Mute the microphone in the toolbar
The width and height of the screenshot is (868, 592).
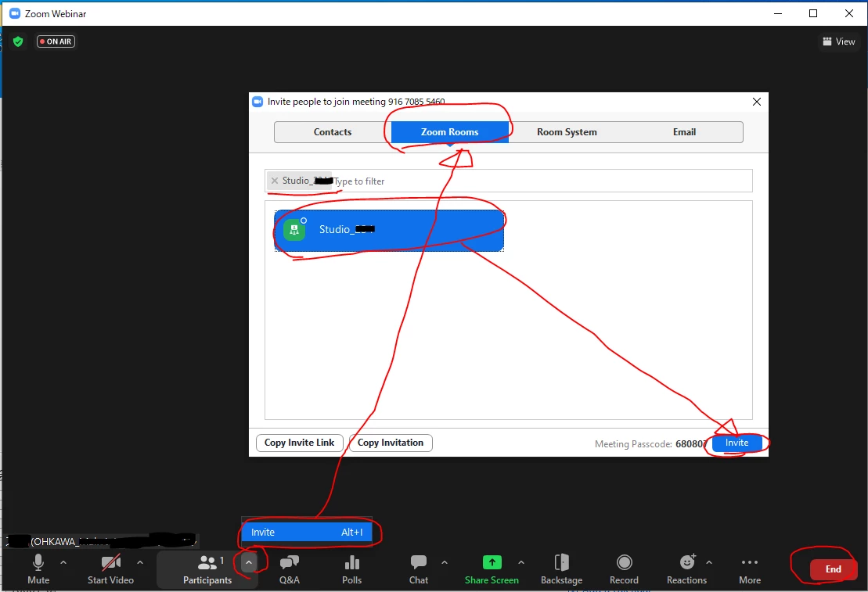click(38, 569)
